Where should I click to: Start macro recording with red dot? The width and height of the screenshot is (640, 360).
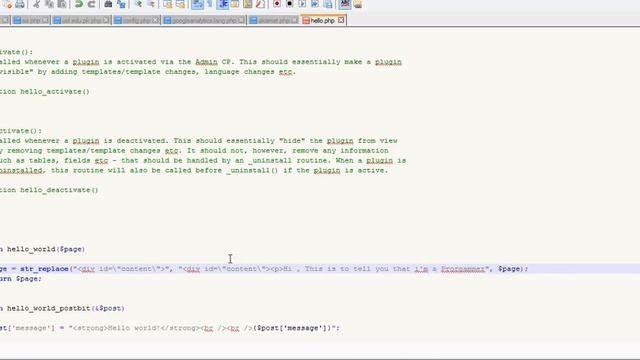(277, 4)
